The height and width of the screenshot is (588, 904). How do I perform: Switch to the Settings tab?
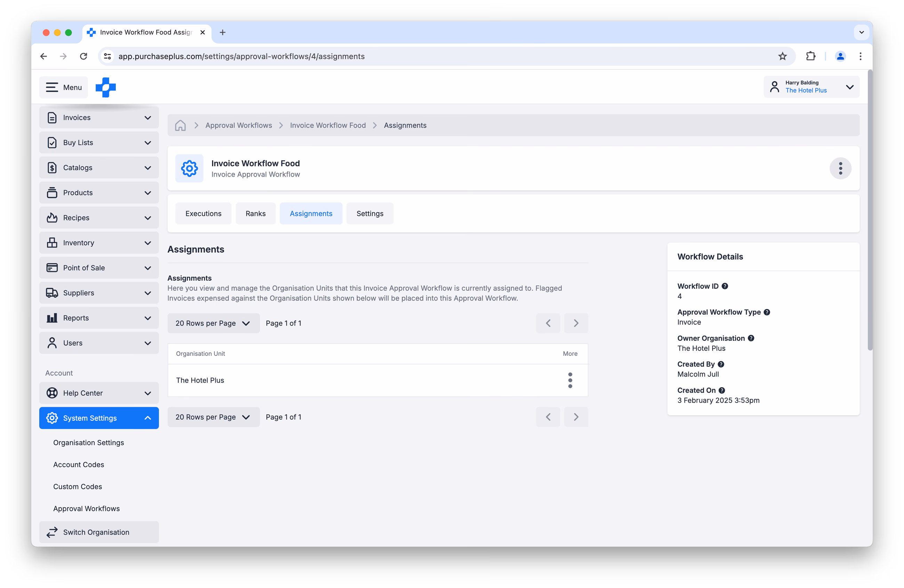click(370, 214)
